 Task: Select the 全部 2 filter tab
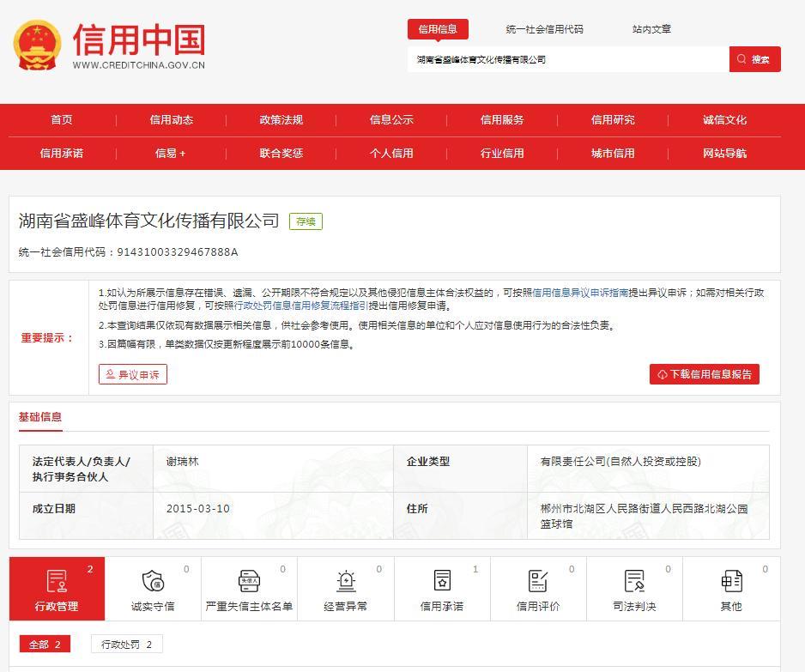[45, 645]
